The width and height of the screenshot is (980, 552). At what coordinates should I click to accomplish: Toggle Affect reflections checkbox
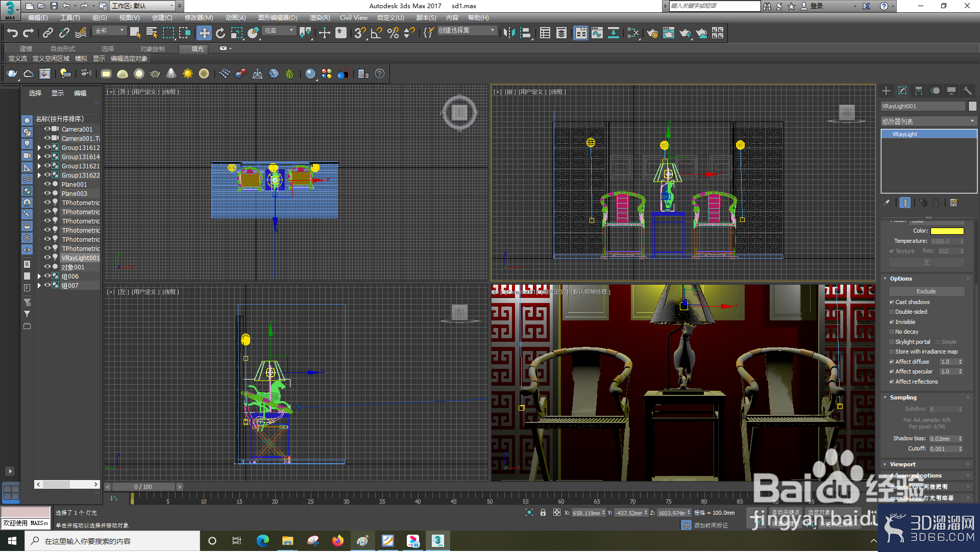[x=892, y=382]
